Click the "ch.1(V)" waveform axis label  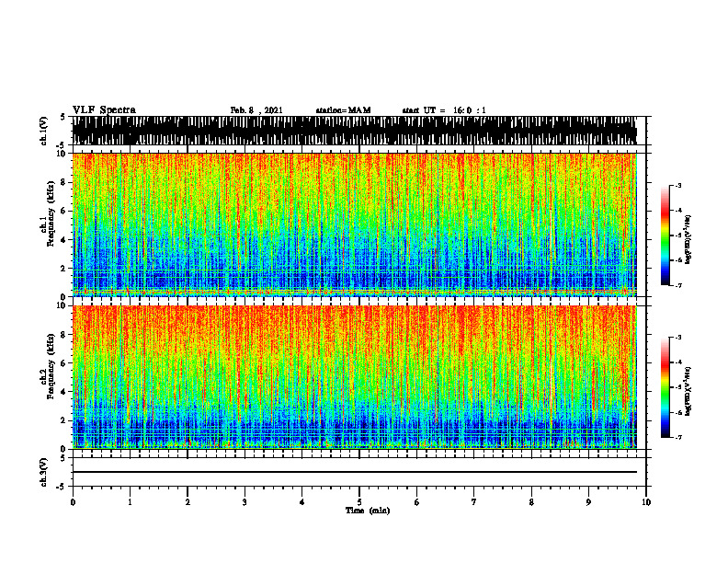[x=44, y=131]
